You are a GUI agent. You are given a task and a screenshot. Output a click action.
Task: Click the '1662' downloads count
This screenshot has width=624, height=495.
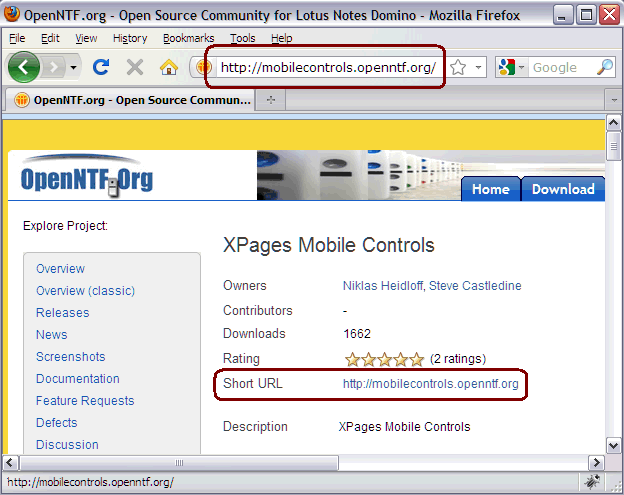point(357,333)
